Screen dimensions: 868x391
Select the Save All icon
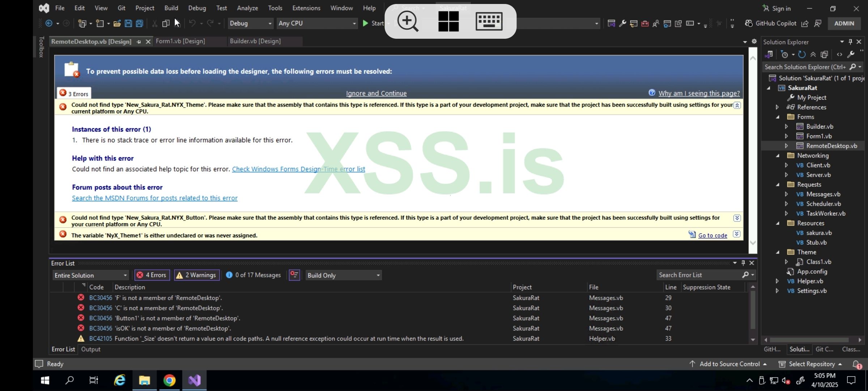140,23
